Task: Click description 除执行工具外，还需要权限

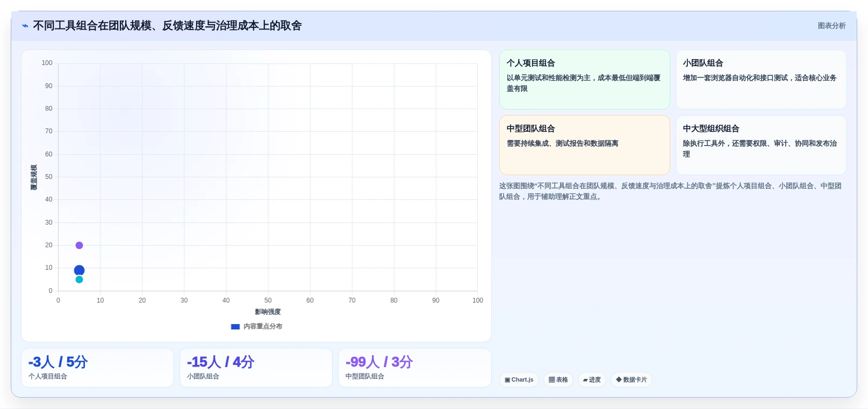Action: tap(759, 149)
